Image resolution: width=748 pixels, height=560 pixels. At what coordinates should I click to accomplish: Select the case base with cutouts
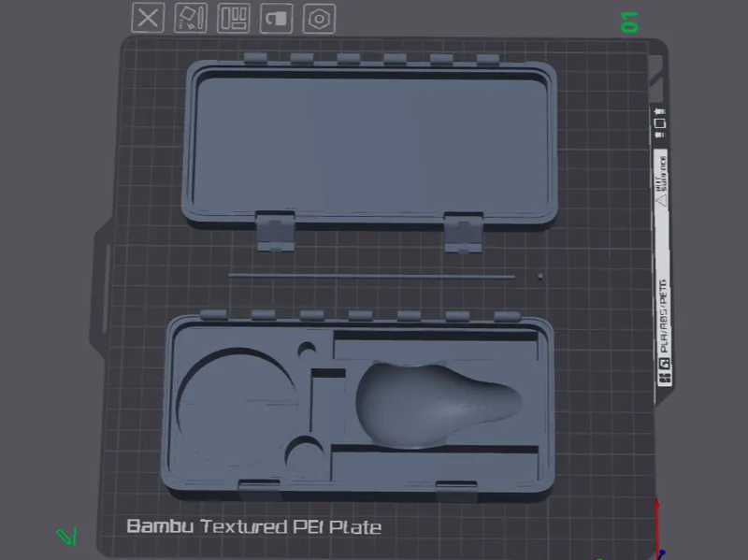359,406
